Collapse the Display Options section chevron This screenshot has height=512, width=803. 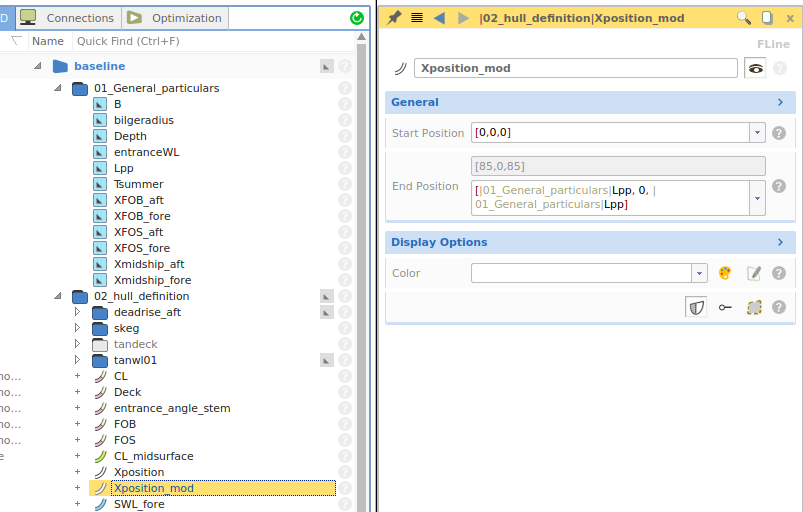pyautogui.click(x=780, y=242)
